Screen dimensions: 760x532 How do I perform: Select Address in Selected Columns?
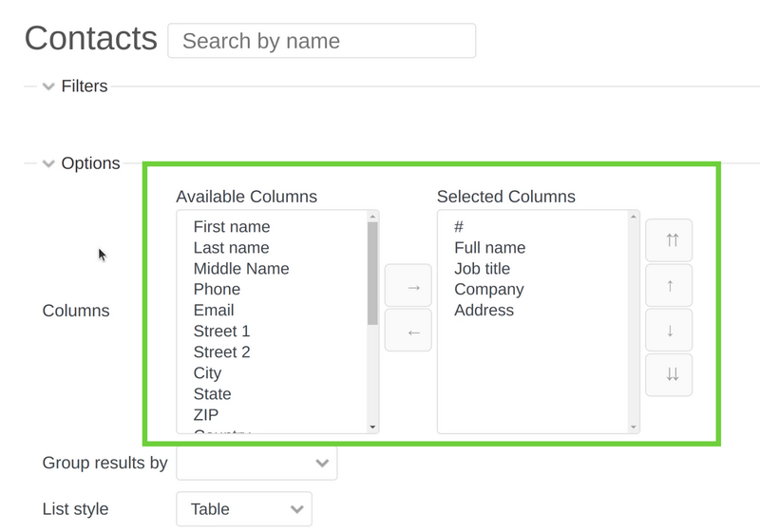click(x=484, y=310)
